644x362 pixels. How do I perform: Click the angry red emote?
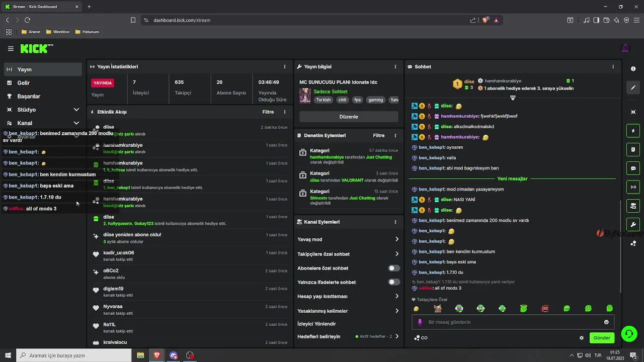click(545, 308)
